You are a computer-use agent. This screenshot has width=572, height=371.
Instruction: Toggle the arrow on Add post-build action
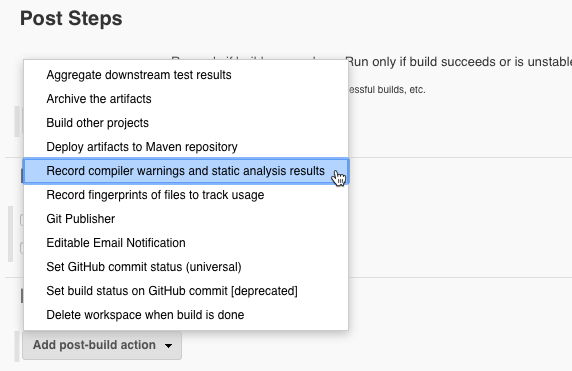(168, 345)
